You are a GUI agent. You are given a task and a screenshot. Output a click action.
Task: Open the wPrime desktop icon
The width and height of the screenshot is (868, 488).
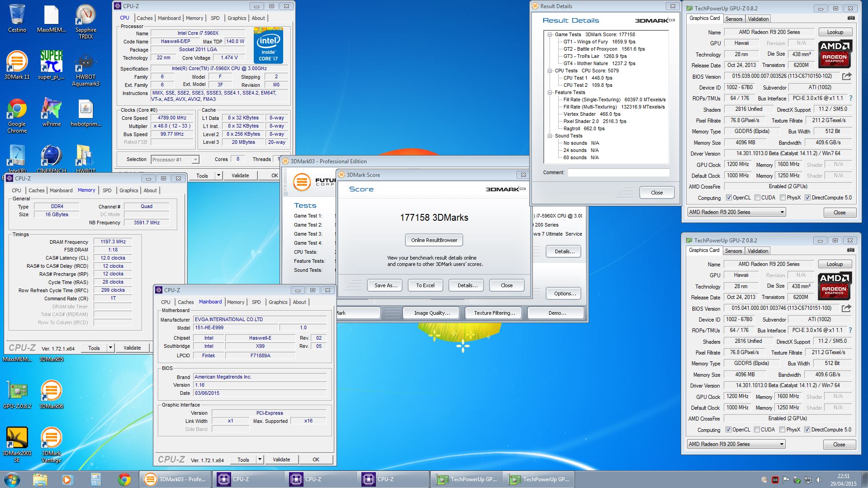51,112
